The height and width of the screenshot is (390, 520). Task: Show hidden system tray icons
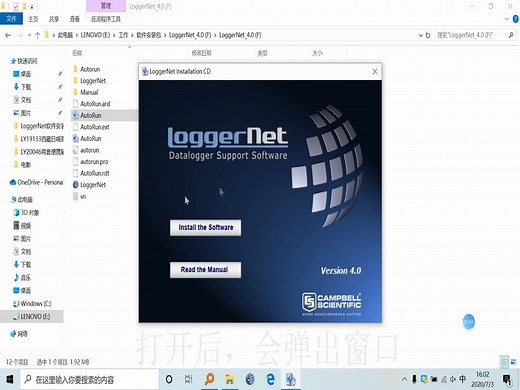pos(404,379)
